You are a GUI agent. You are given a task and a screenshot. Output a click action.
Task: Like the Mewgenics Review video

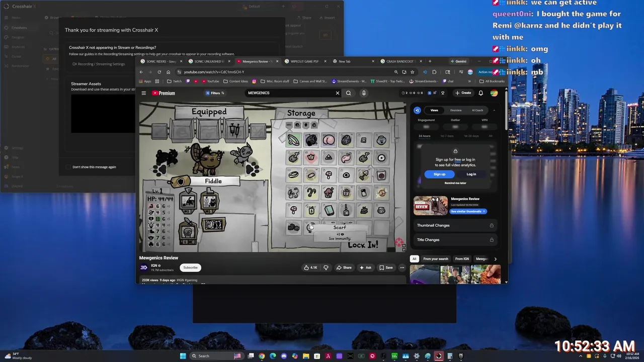click(x=310, y=267)
